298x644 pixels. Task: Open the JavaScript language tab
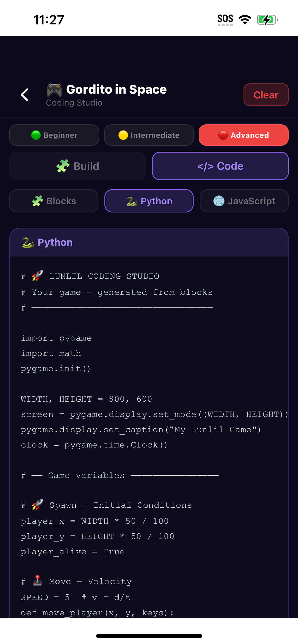(244, 201)
